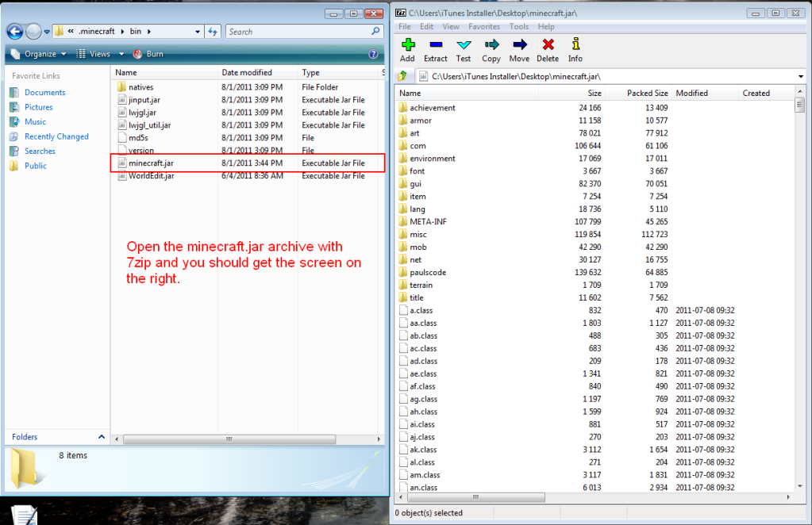812x525 pixels.
Task: Open the Tools menu in 7-Zip
Action: pyautogui.click(x=519, y=26)
